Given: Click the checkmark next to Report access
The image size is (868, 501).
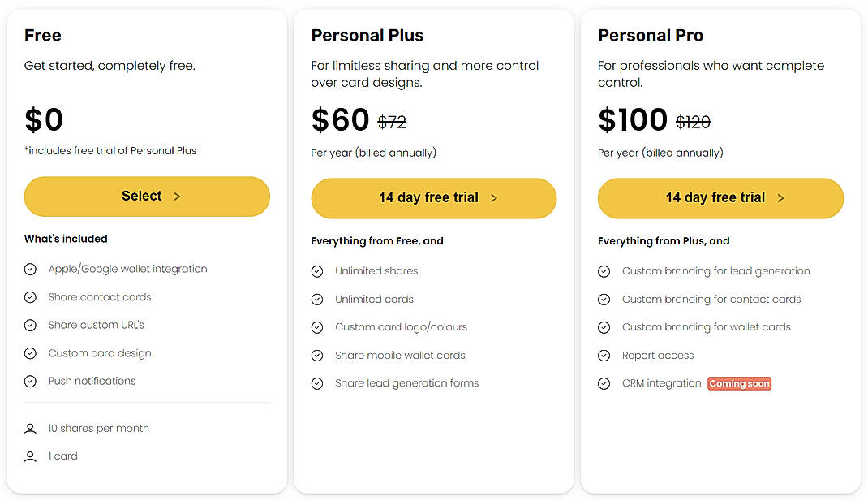Looking at the screenshot, I should coord(604,355).
